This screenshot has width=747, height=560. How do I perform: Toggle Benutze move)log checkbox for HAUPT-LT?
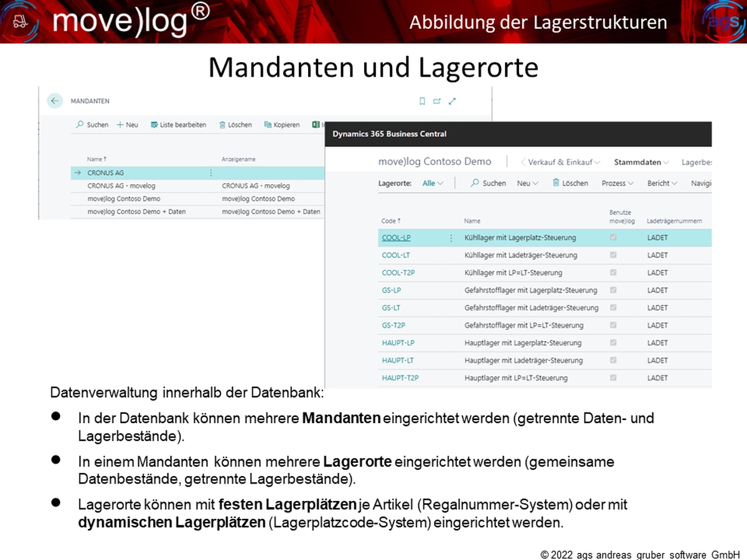coord(613,360)
